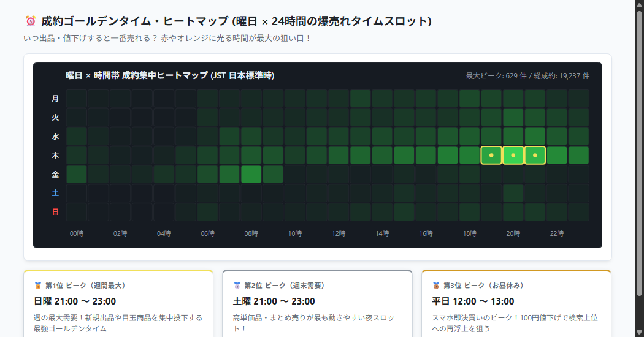Viewport: 644px width, 337px height.
Task: Open the 平日 12:00 〜 13:00 peak card
Action: point(516,304)
